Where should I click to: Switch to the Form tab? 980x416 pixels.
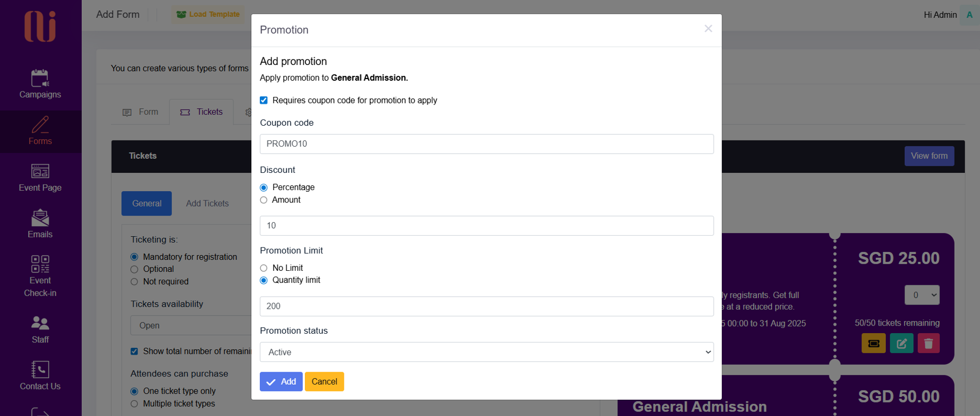pos(141,112)
